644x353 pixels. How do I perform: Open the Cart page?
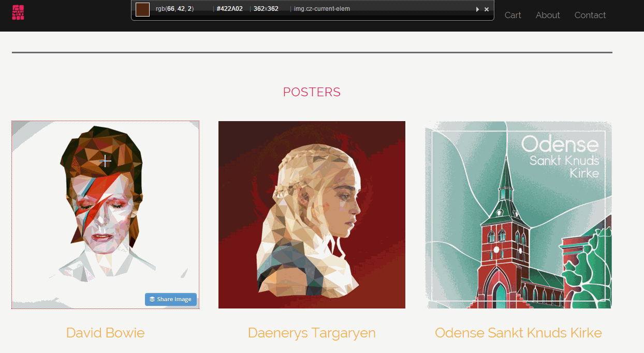pyautogui.click(x=513, y=15)
